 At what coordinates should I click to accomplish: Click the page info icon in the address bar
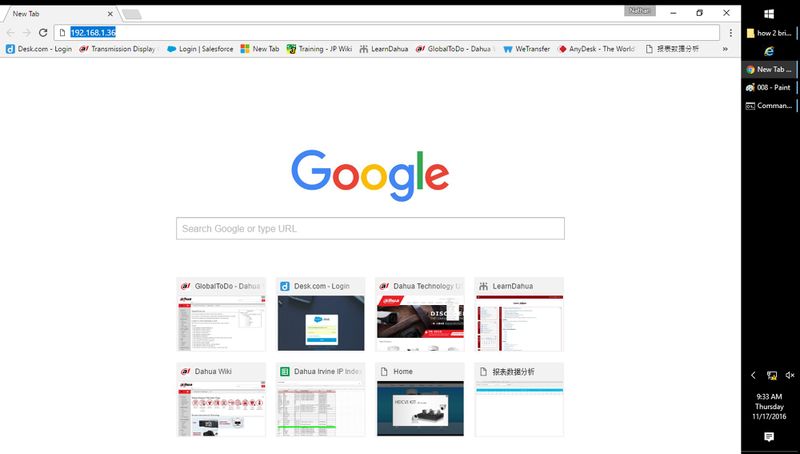pos(62,33)
